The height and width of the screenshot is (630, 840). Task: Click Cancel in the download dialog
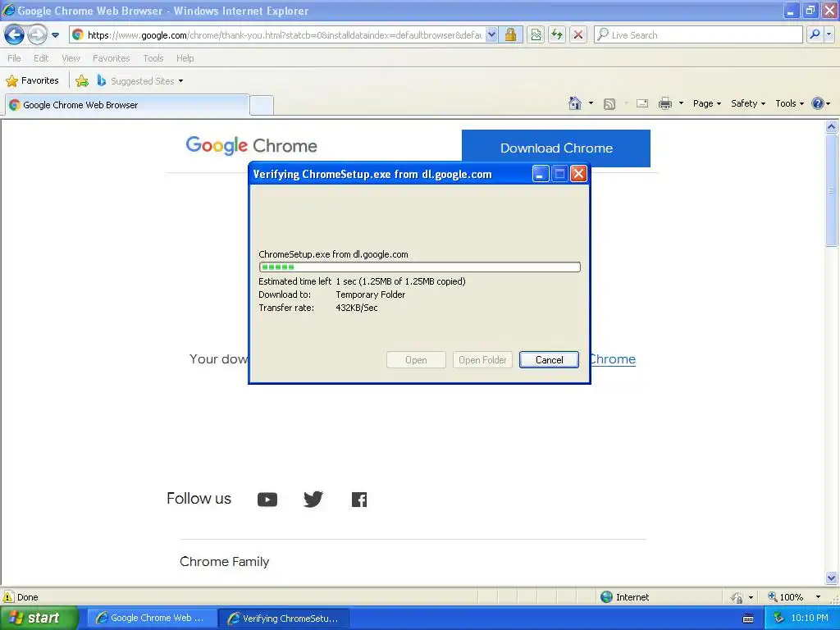[549, 360]
